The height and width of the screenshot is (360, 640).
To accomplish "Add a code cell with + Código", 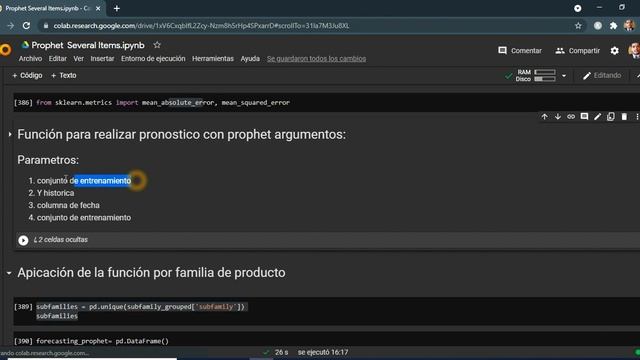I will [x=27, y=76].
